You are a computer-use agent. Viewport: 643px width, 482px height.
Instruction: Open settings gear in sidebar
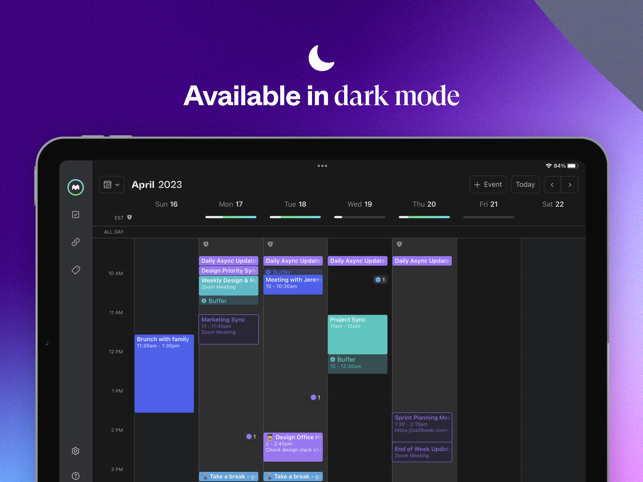[75, 451]
